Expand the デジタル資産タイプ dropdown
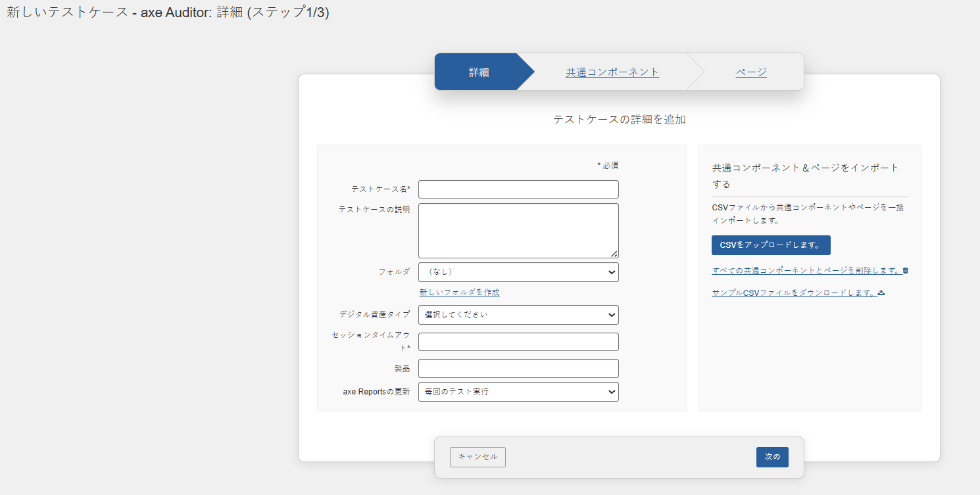Image resolution: width=980 pixels, height=495 pixels. pyautogui.click(x=518, y=315)
